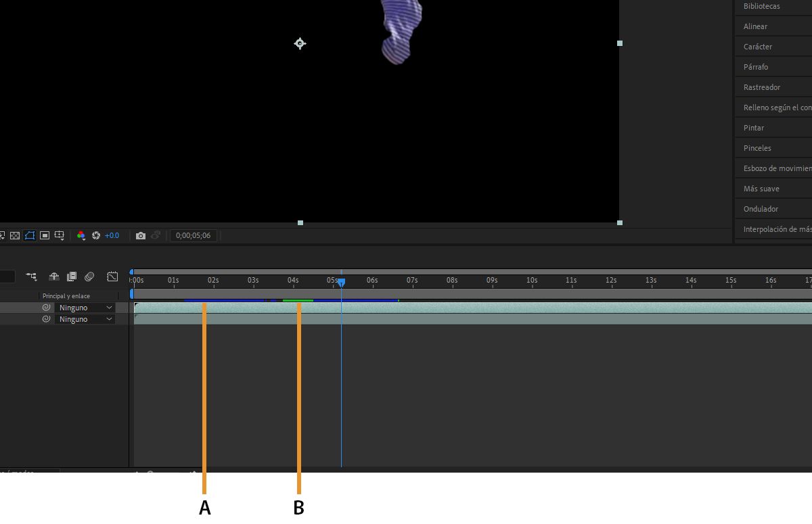This screenshot has width=812, height=524.
Task: Reset exposure using the aperture icon
Action: (96, 235)
